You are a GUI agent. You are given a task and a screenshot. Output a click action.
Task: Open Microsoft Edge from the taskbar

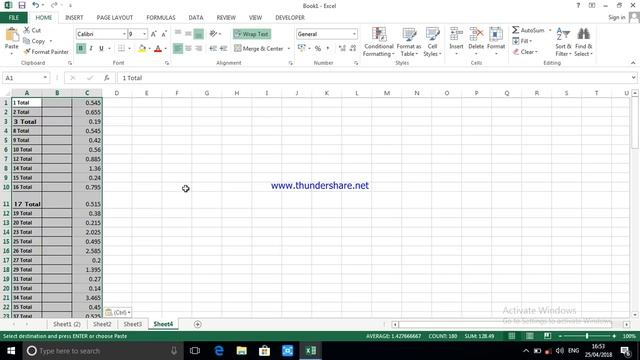click(x=219, y=351)
